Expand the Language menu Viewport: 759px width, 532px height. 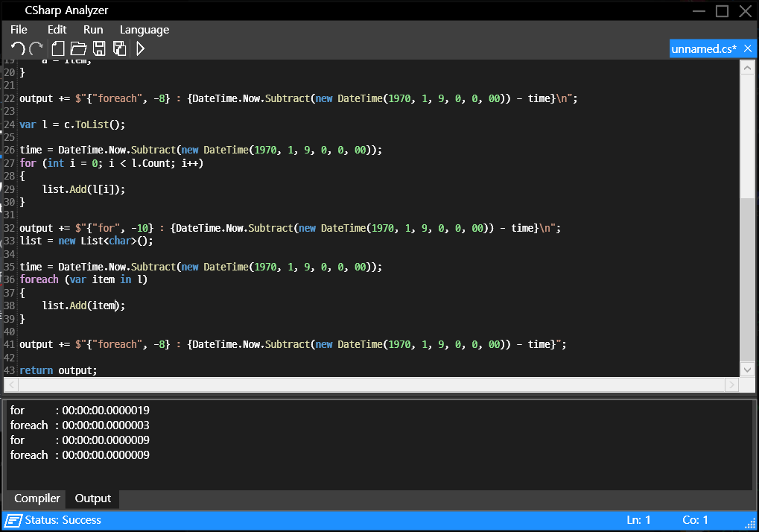coord(145,30)
